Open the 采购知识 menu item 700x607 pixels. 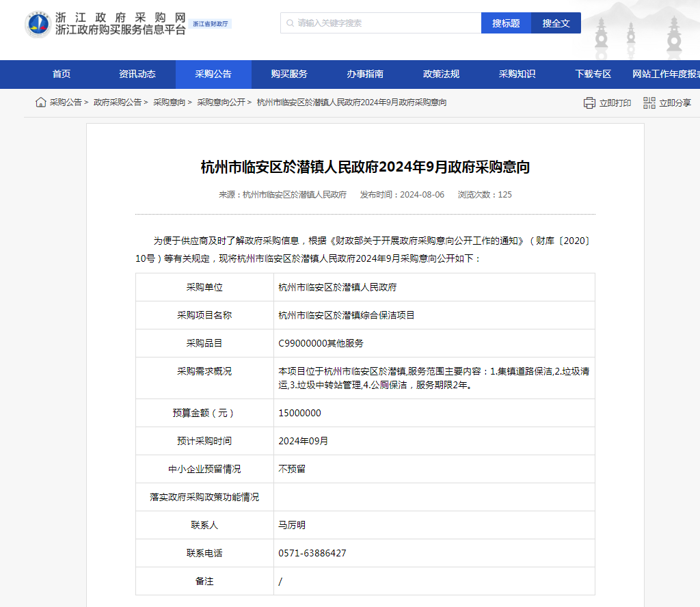pos(517,74)
